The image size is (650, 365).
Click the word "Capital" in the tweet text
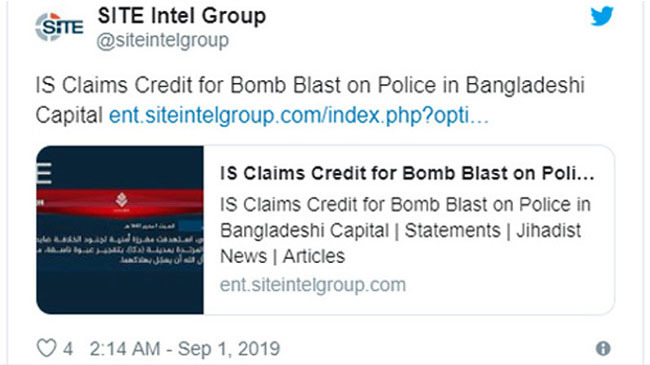coord(69,115)
